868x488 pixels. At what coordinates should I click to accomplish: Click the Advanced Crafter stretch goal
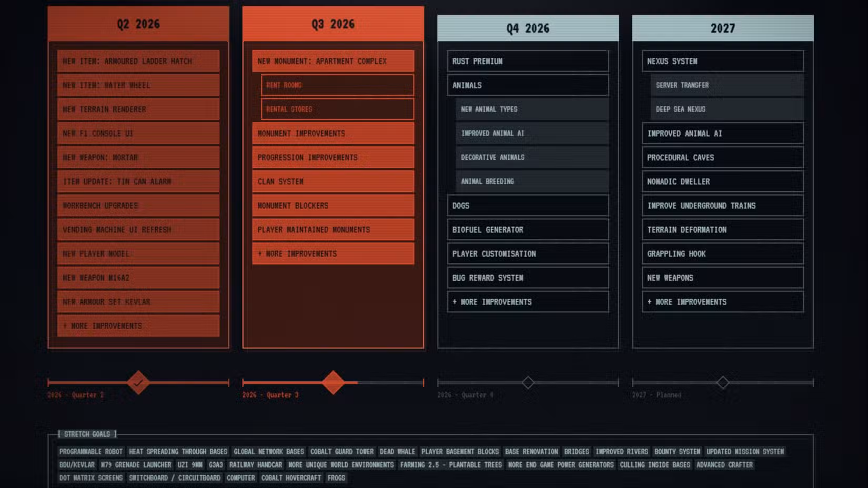click(x=725, y=465)
